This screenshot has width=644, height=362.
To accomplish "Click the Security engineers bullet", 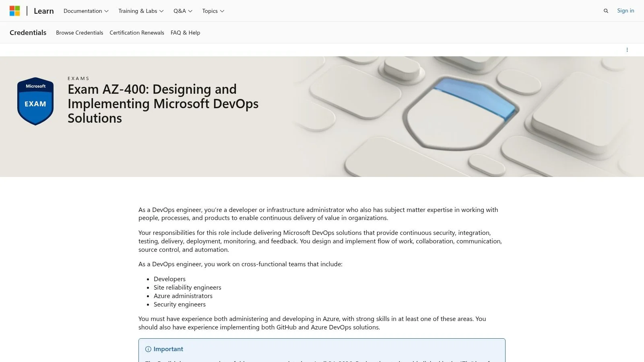I will click(x=180, y=304).
